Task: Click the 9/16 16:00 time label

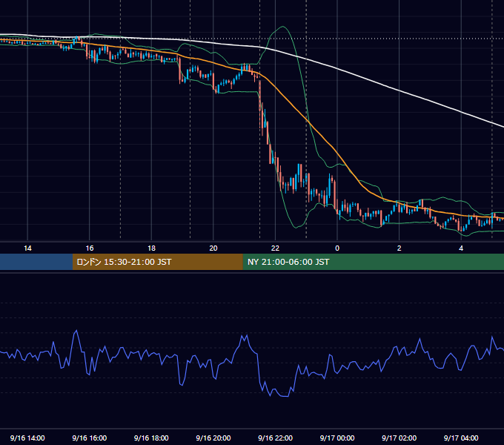Action: point(90,438)
